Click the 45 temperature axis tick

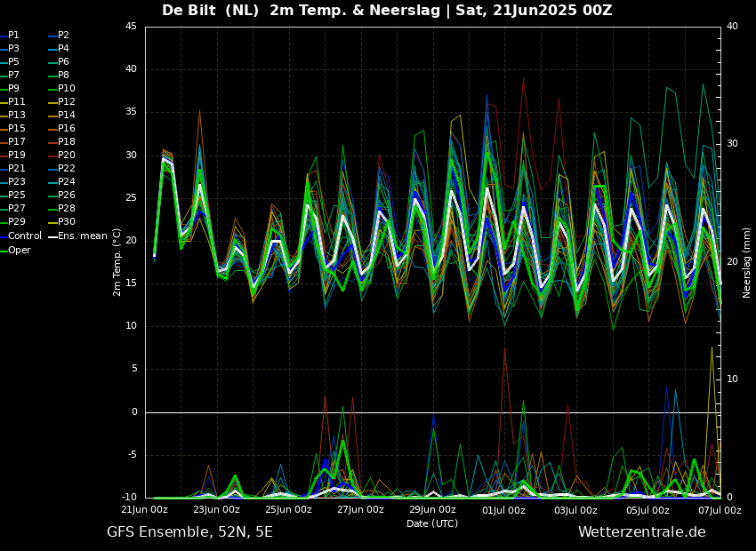point(131,27)
